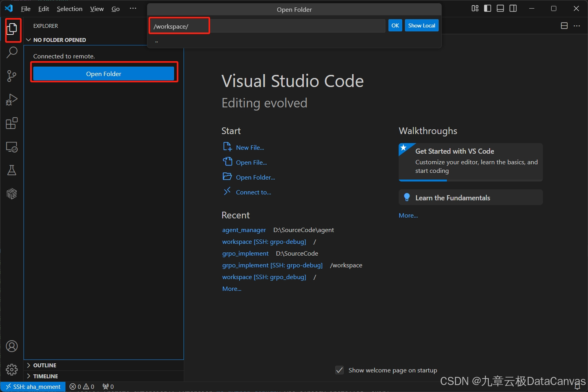Open the Testing flask icon
This screenshot has height=392, width=588.
pos(12,170)
